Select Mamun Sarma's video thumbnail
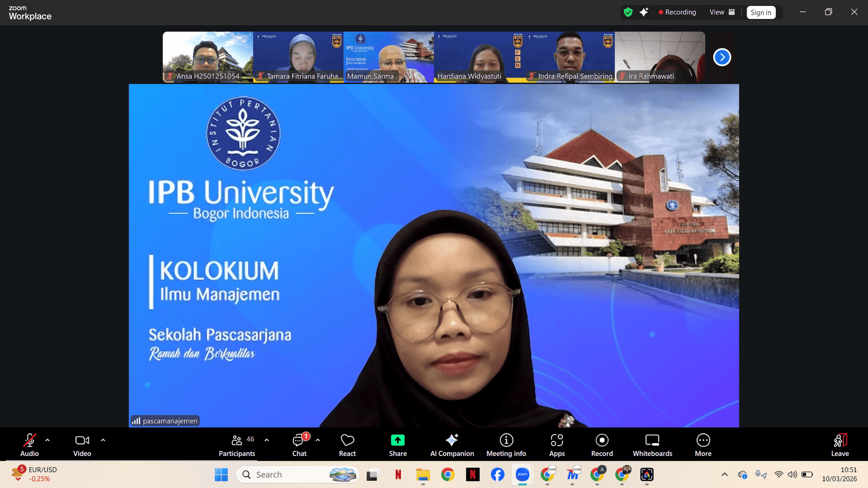Screen dimensions: 868x488 (388, 56)
